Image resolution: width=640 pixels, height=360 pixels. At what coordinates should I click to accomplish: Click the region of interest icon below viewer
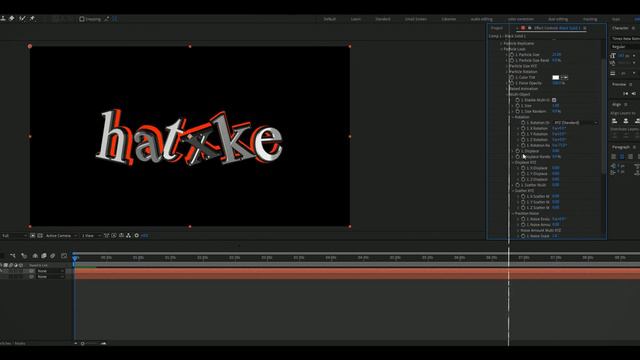(x=33, y=236)
